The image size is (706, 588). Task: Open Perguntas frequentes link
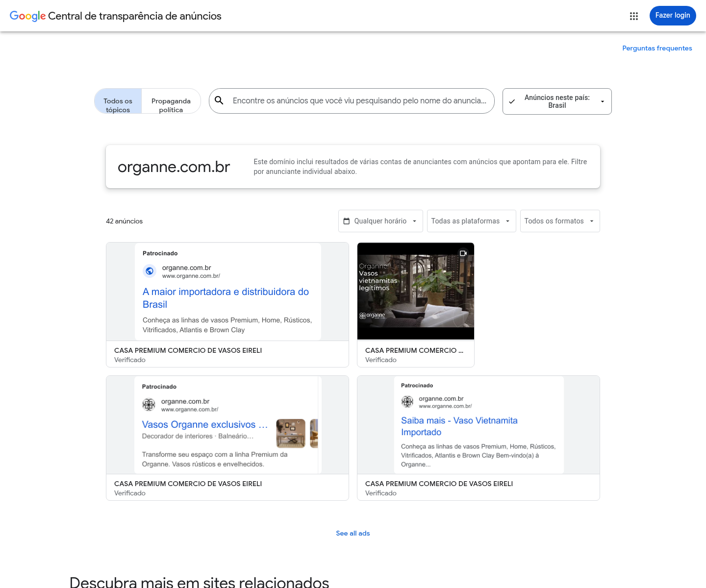[657, 48]
